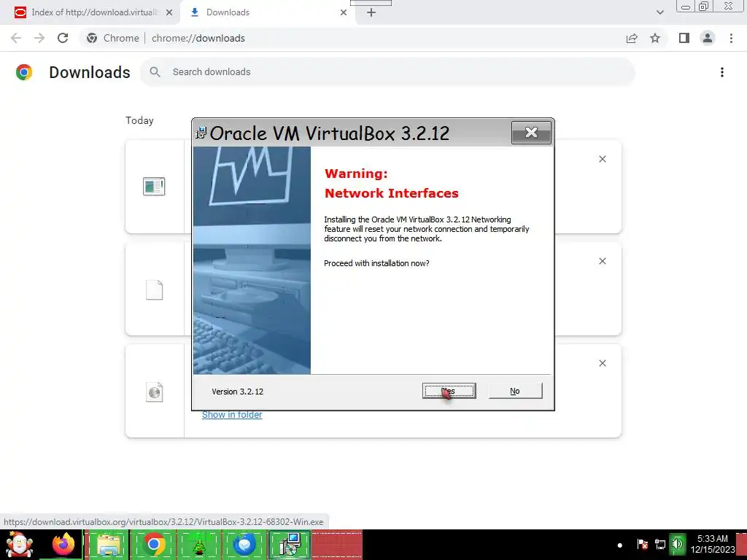Reload the downloads page
This screenshot has height=560, width=747.
tap(63, 38)
